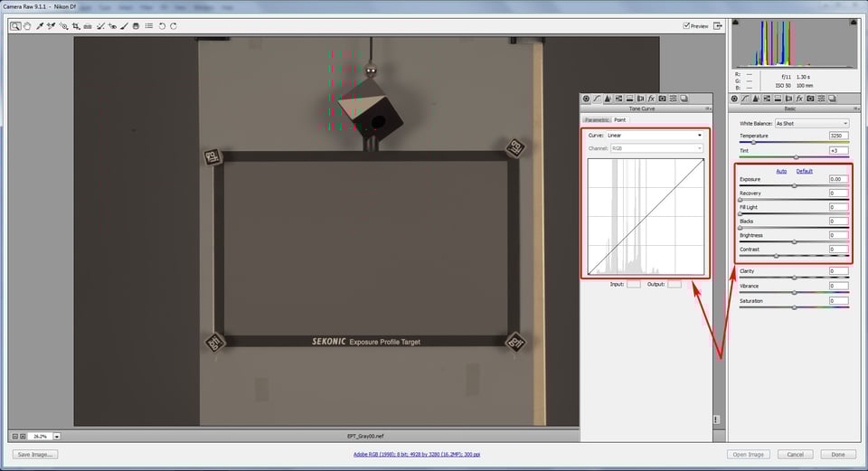Click the Contrast slider handle
Image resolution: width=868 pixels, height=471 pixels.
click(776, 256)
